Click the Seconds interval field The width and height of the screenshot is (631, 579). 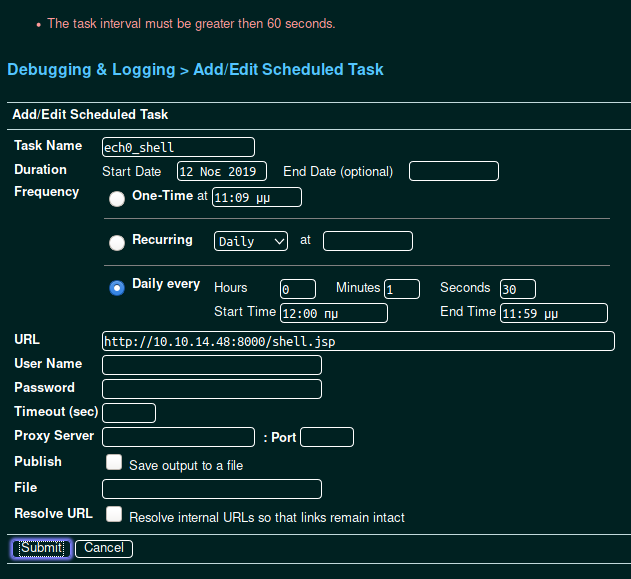pyautogui.click(x=518, y=289)
